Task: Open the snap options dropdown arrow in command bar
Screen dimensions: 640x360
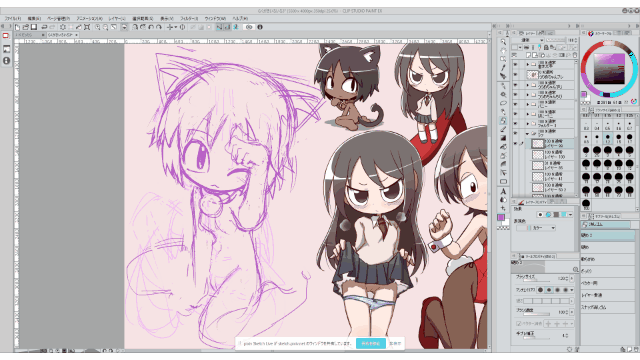Action: 176,27
